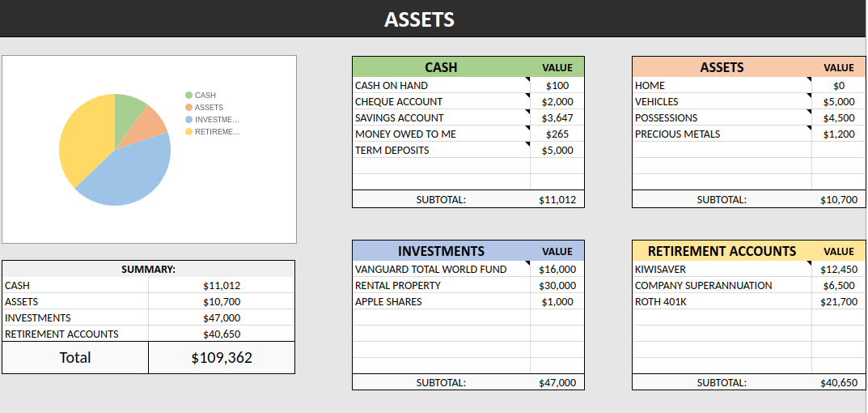This screenshot has width=868, height=413.
Task: Select the $4,500 possessions value
Action: point(839,117)
